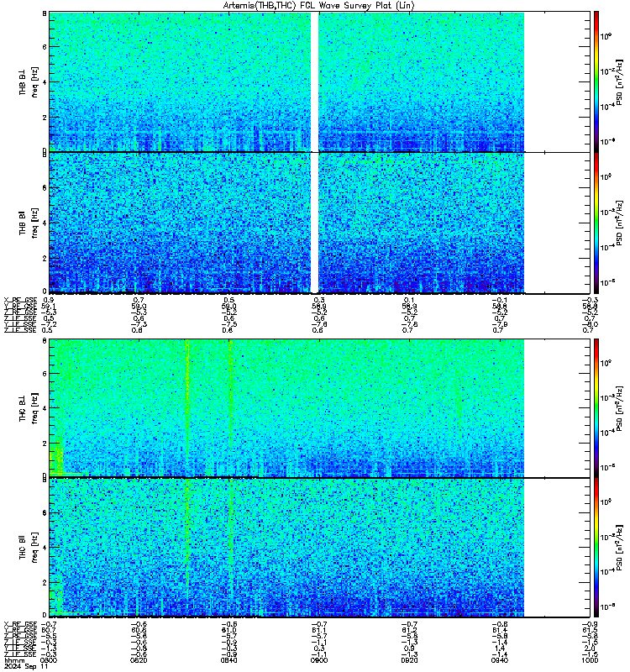Click the 'THC B∥ freq [Hz]' axis label
Viewport: 630px width, 672px height.
[29, 548]
